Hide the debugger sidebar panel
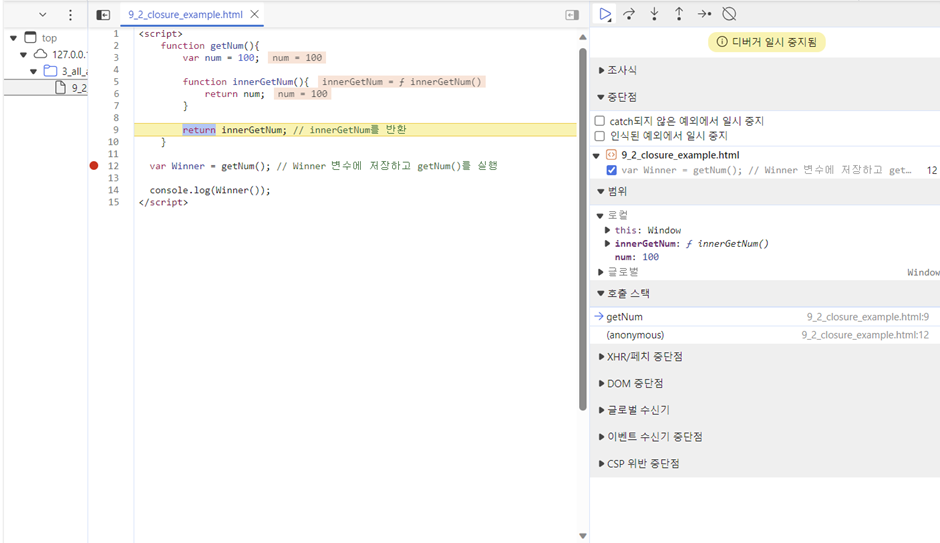The image size is (940, 543). tap(572, 14)
